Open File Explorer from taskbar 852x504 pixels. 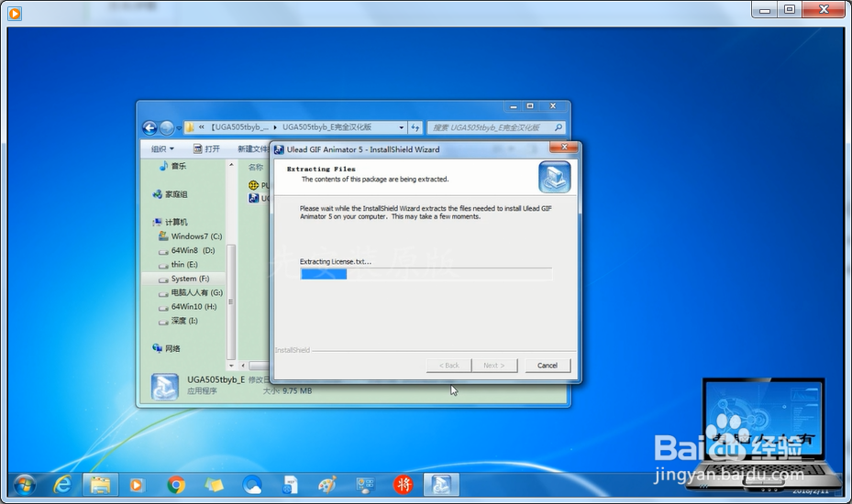coord(101,485)
